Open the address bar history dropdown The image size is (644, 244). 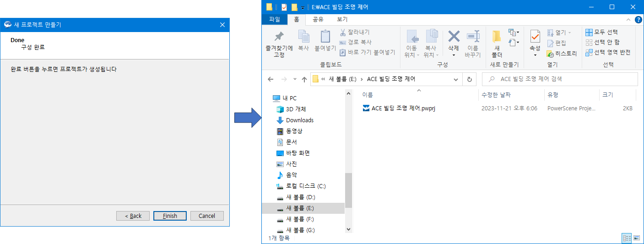pos(456,79)
